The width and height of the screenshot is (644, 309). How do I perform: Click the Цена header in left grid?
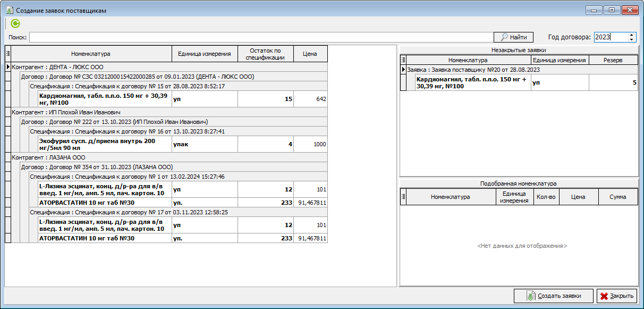(310, 54)
